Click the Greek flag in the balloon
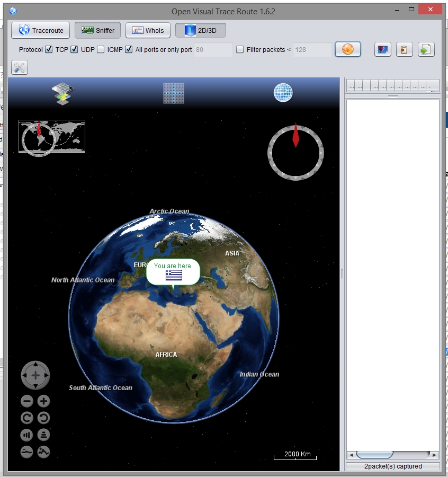 coord(174,275)
